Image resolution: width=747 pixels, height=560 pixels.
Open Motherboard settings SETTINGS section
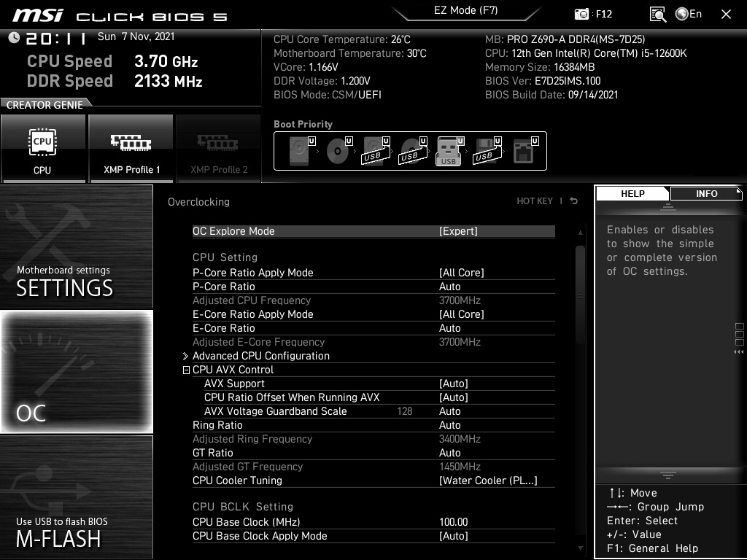click(76, 246)
